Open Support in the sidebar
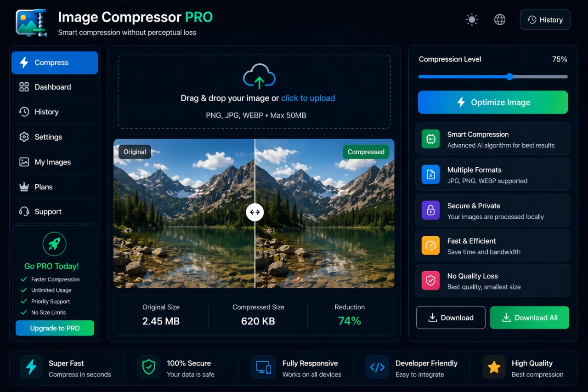Screen dimensions: 588x392 [x=55, y=211]
